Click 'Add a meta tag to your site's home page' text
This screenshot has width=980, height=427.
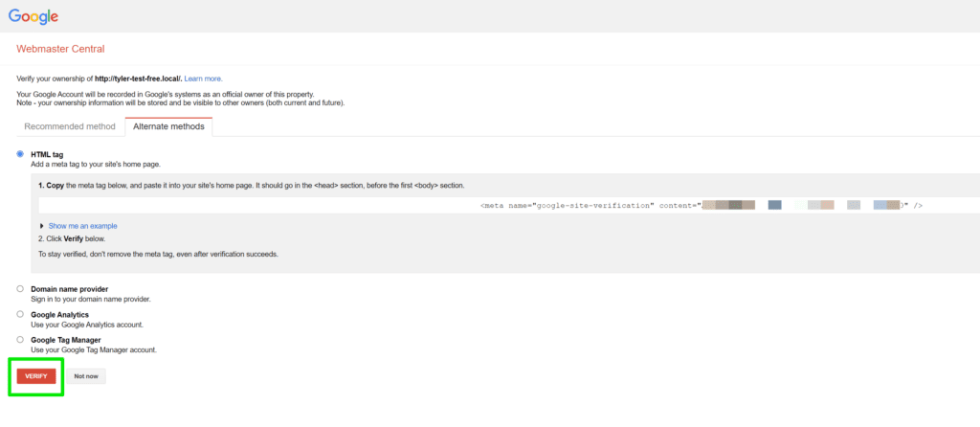(x=96, y=164)
